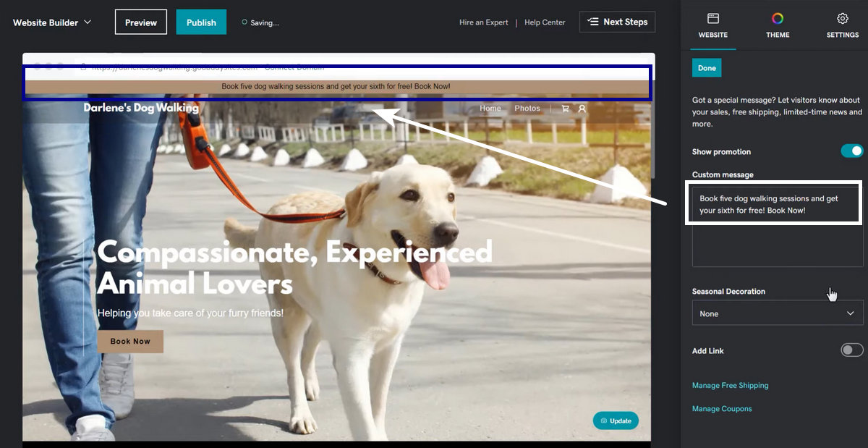
Task: Switch to the Settings tab
Action: (x=843, y=25)
